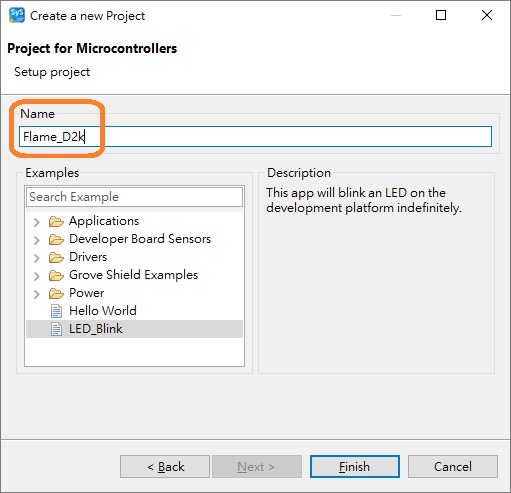This screenshot has height=493, width=511.
Task: Click the Applications folder icon
Action: click(56, 221)
